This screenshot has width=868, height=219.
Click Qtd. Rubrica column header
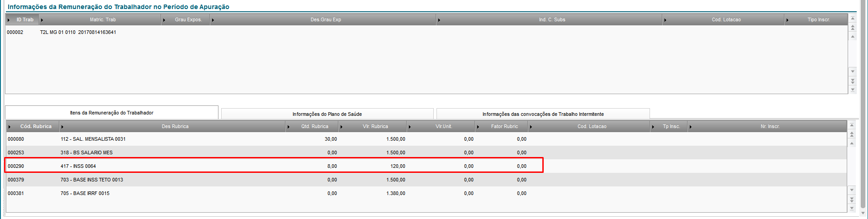pyautogui.click(x=313, y=126)
